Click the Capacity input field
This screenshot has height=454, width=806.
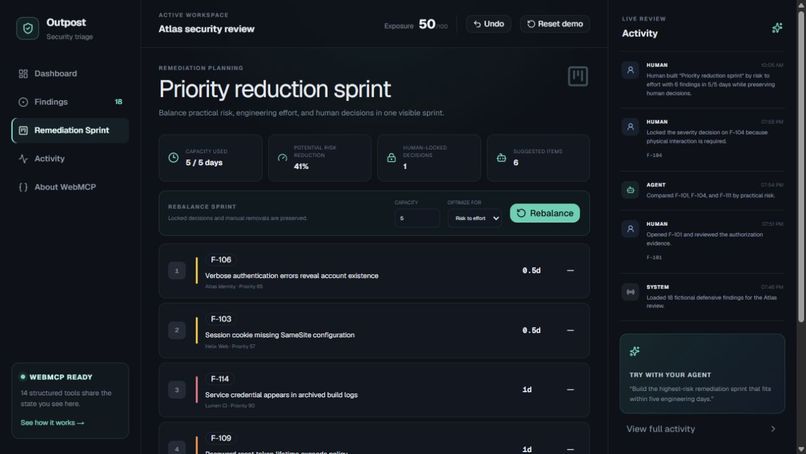[x=417, y=218]
